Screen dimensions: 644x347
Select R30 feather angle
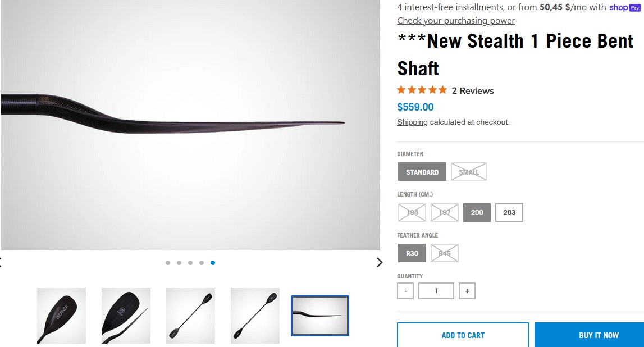(x=412, y=253)
